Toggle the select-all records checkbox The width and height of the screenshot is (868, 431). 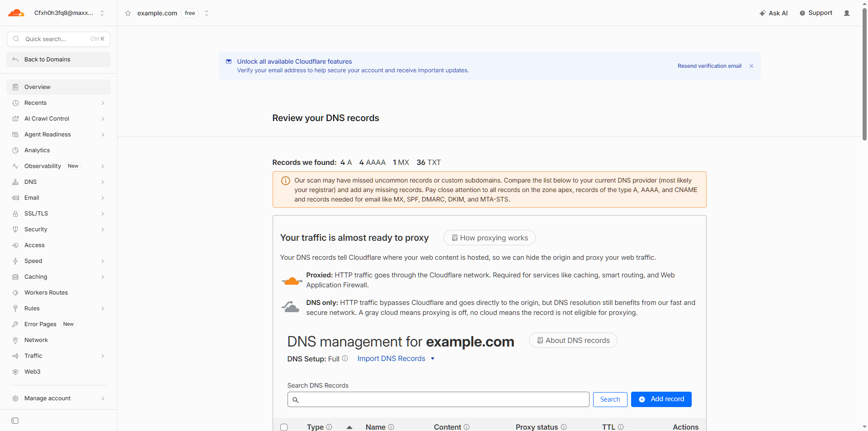click(x=284, y=427)
